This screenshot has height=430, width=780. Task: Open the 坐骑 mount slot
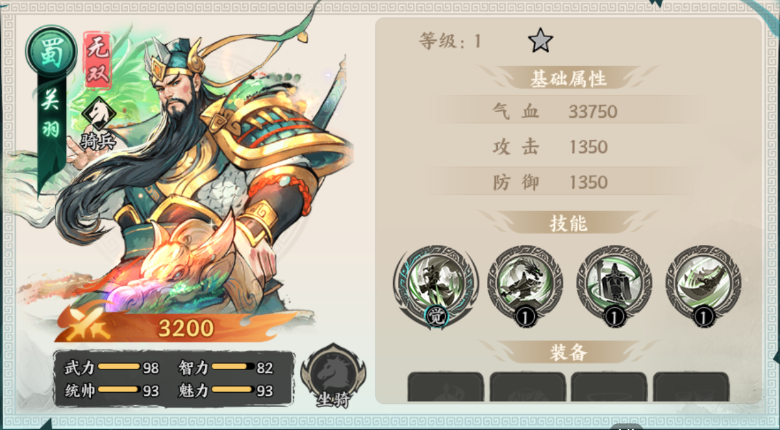pyautogui.click(x=333, y=376)
